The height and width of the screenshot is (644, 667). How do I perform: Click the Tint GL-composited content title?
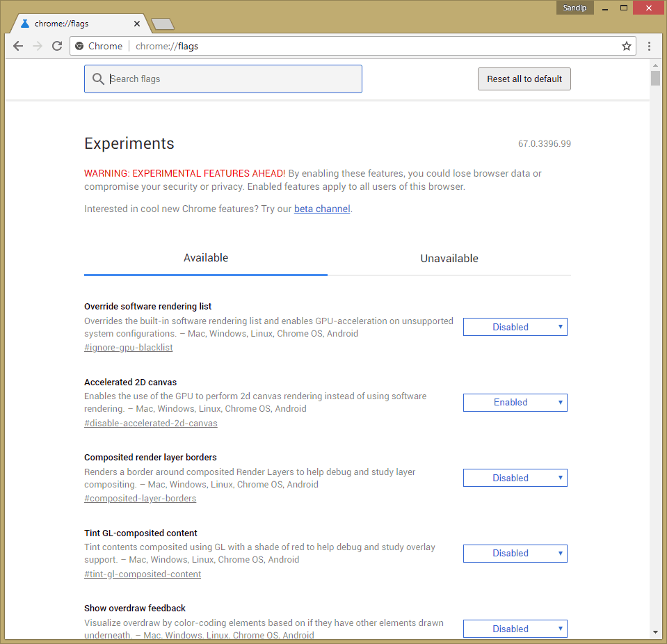(x=140, y=533)
